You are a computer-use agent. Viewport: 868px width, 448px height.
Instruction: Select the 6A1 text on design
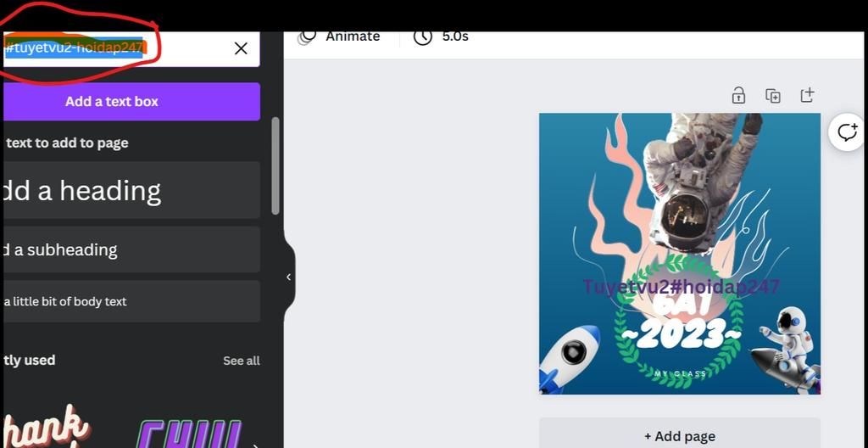click(x=681, y=306)
